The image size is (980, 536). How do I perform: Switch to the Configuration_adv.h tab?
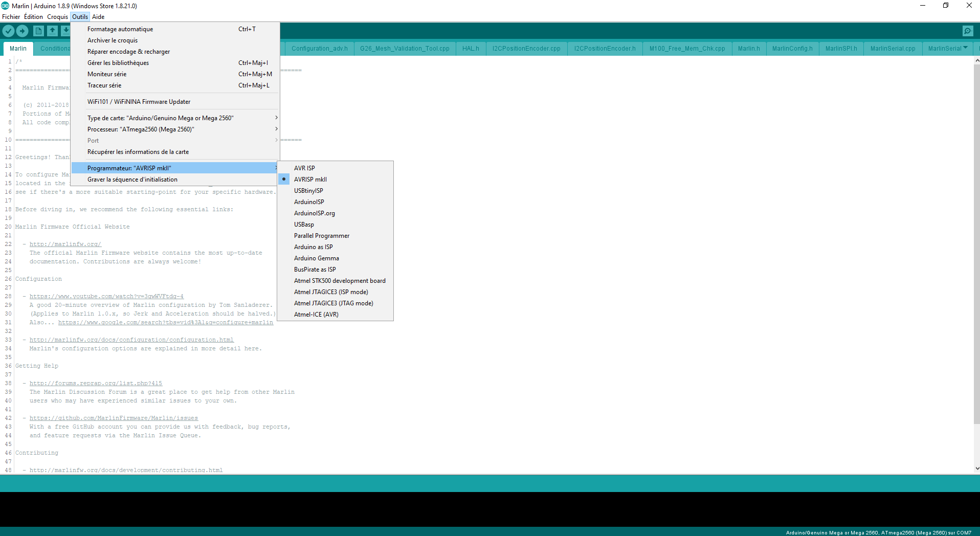pos(319,49)
